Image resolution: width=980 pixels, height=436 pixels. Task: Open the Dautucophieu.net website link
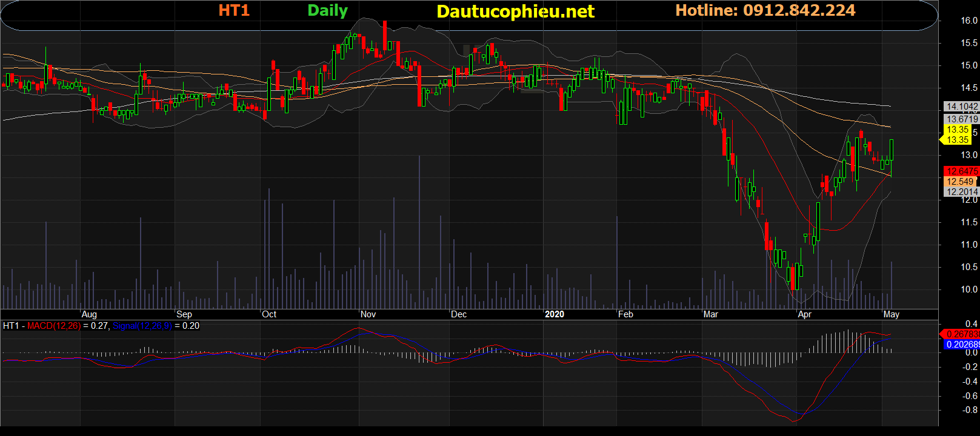[515, 12]
